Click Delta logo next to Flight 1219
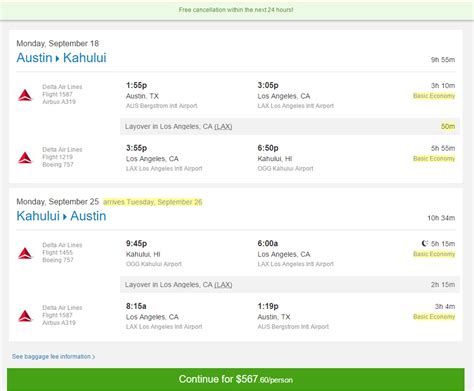474x391 pixels. (x=25, y=158)
